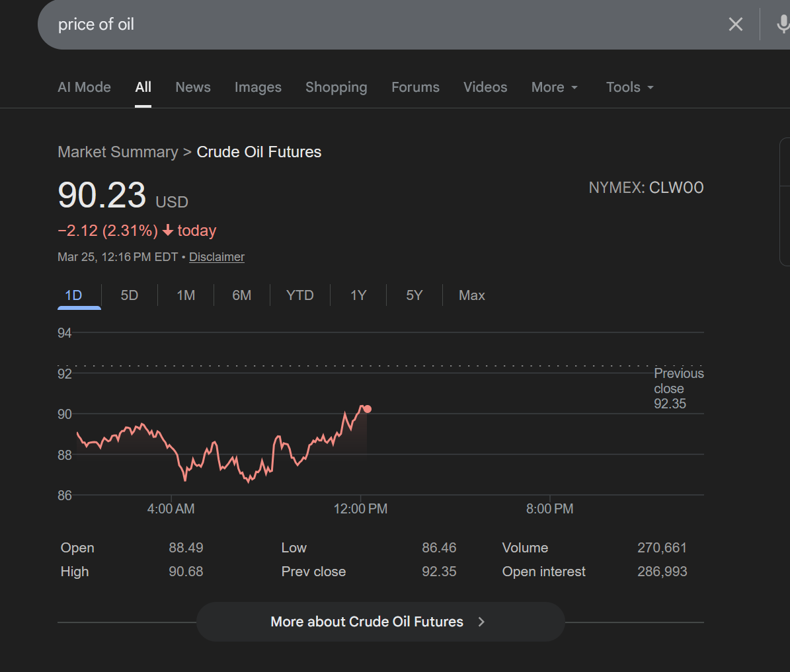Click the NYMEX: CLW00 ticker label

(646, 188)
